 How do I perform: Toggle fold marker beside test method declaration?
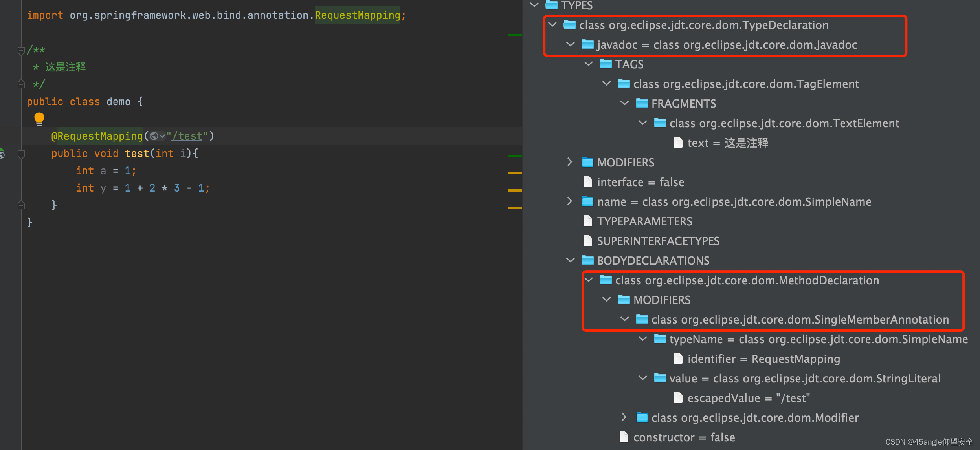pos(21,154)
